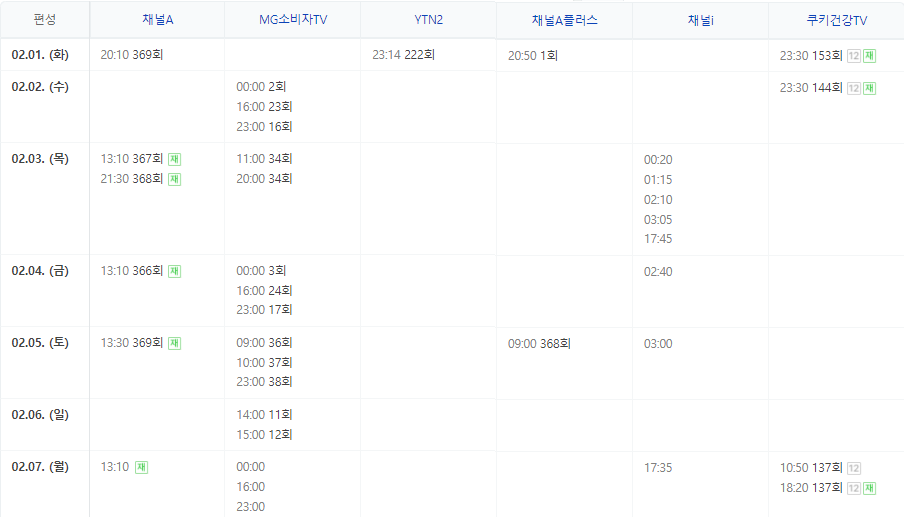Click the 13:30 369회 entry text

(131, 343)
